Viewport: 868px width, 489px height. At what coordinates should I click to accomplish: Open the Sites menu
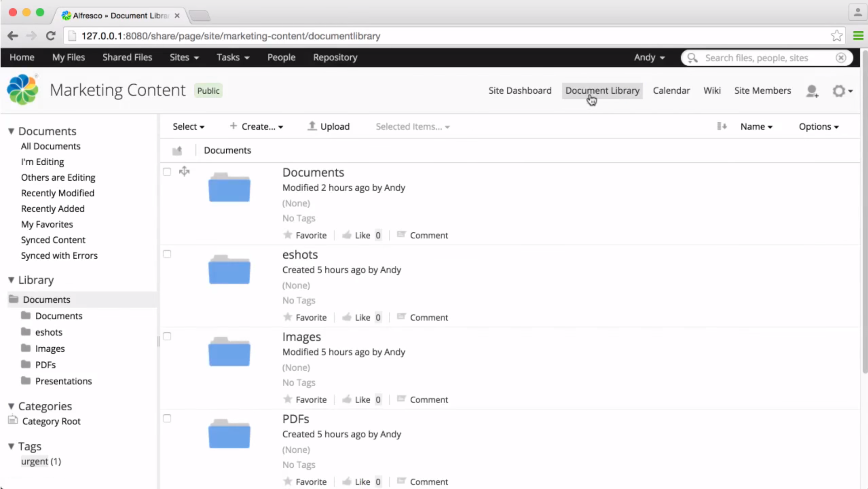coord(184,58)
